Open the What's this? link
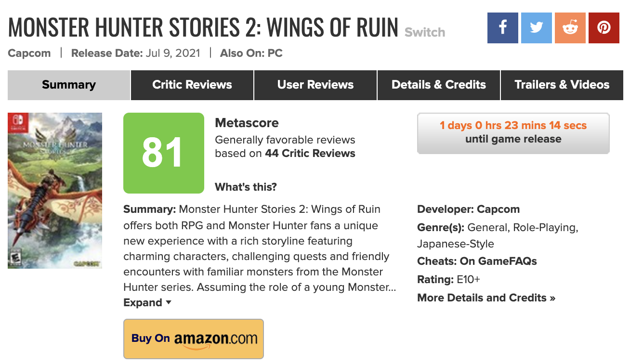 coord(246,187)
